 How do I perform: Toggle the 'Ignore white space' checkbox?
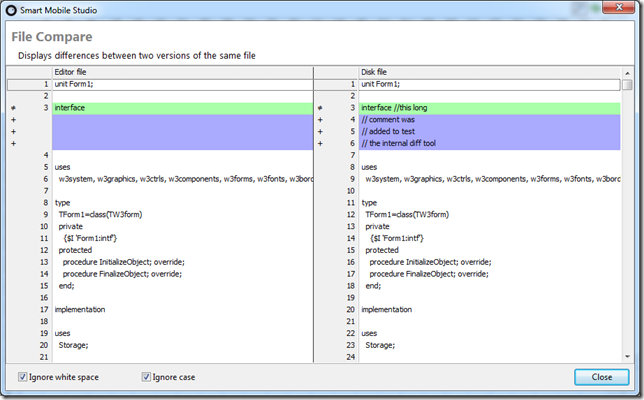[23, 377]
